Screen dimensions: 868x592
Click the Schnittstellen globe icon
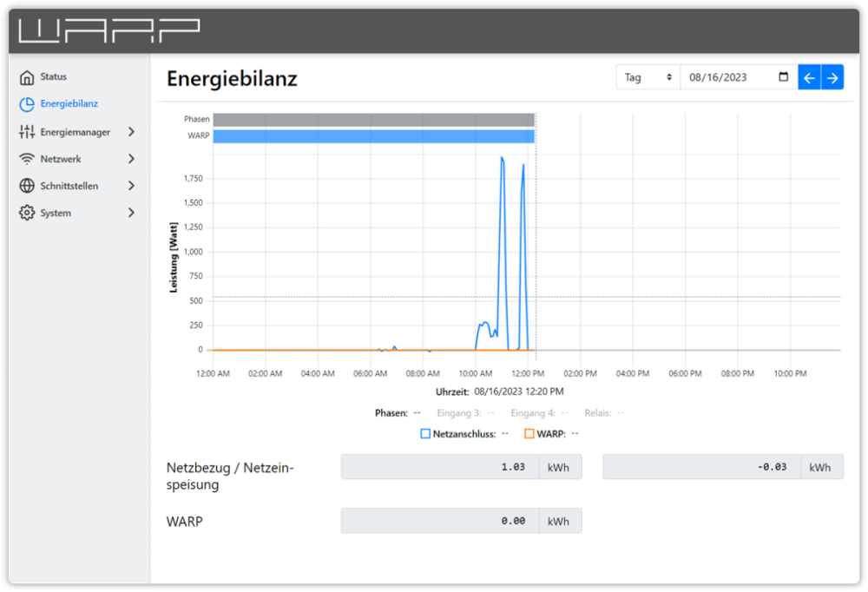tap(27, 186)
